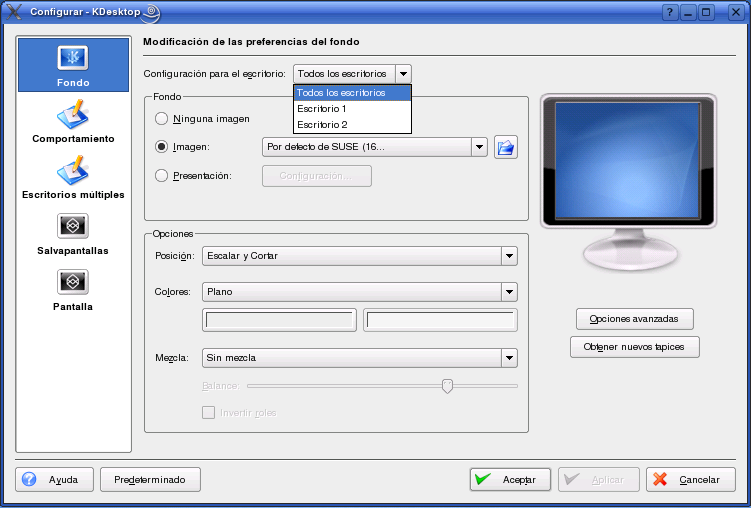Open the Comportamiento section

[73, 121]
